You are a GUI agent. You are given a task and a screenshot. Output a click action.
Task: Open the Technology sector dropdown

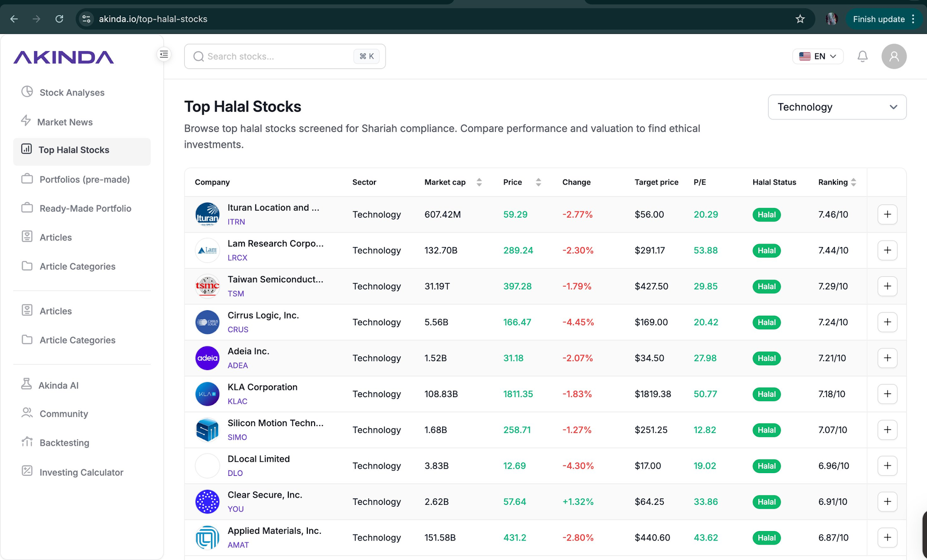837,107
